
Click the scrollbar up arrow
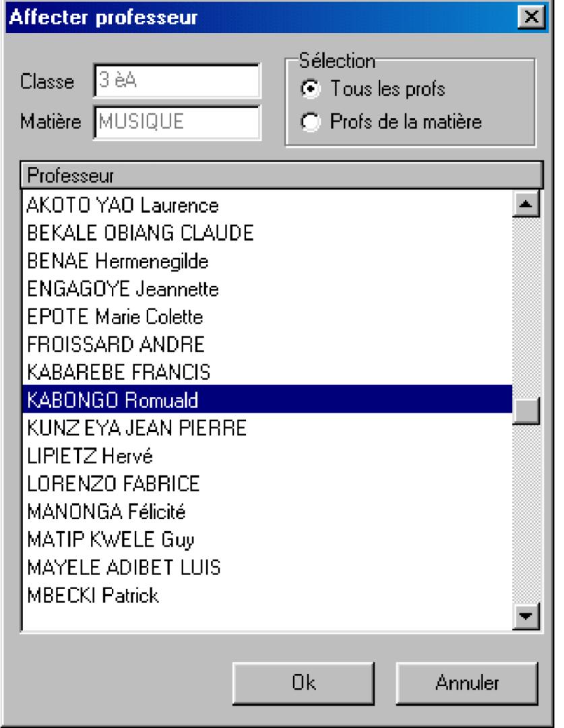coord(527,205)
